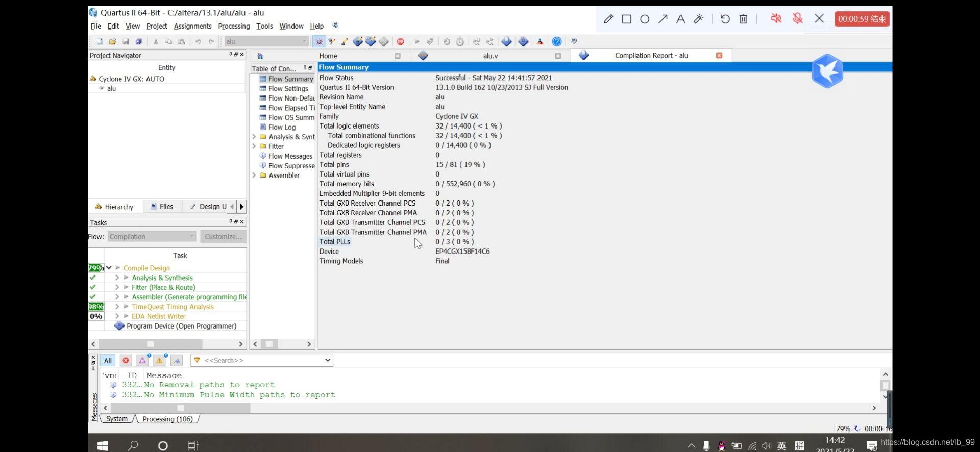Viewport: 980px width, 452px height.
Task: Select the arrow annotation tool
Action: pyautogui.click(x=663, y=19)
